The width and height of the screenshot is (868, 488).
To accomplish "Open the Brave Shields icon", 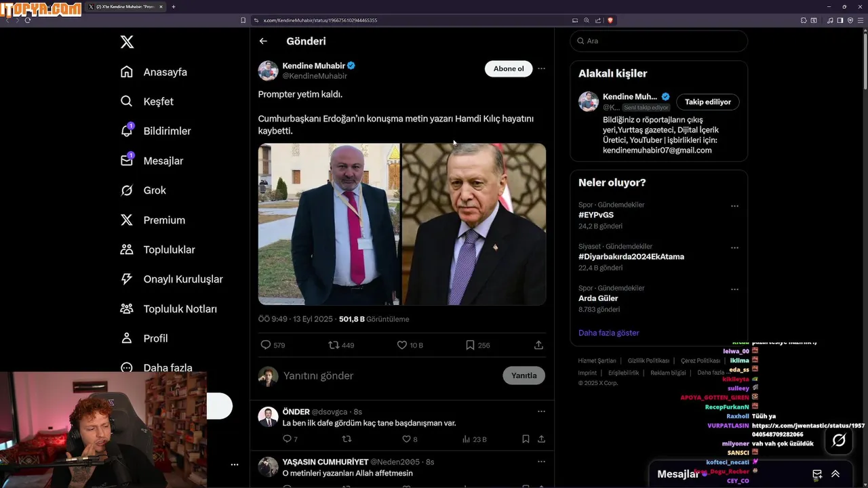I will click(x=610, y=20).
